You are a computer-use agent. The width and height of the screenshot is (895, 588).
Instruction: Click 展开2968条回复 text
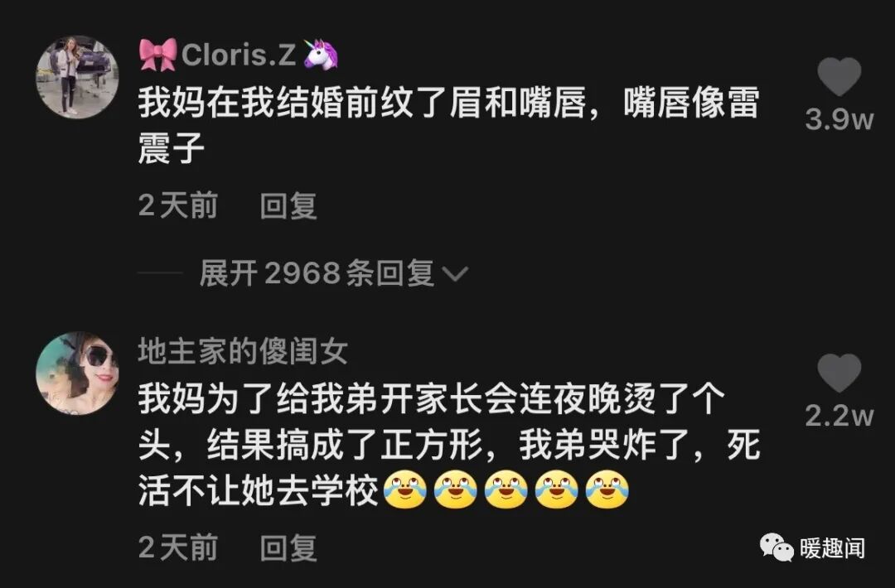[x=317, y=273]
